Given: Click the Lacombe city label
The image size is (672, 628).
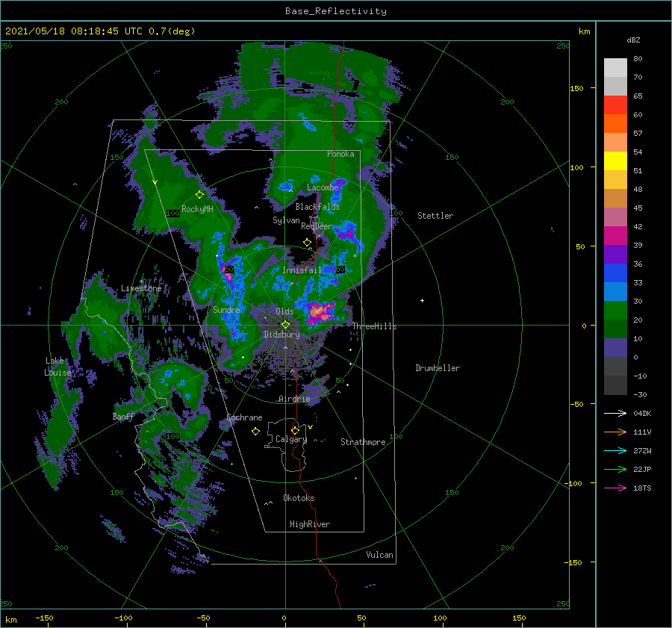Looking at the screenshot, I should (323, 187).
